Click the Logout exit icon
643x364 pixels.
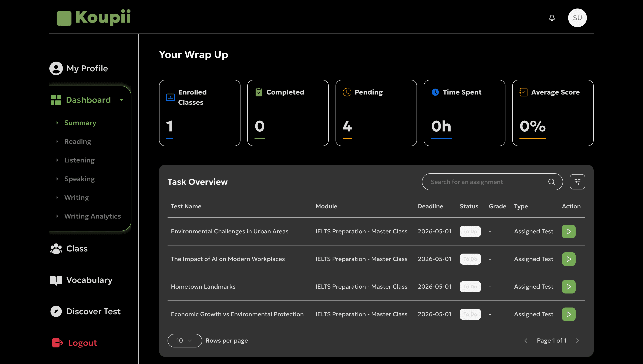(x=58, y=343)
